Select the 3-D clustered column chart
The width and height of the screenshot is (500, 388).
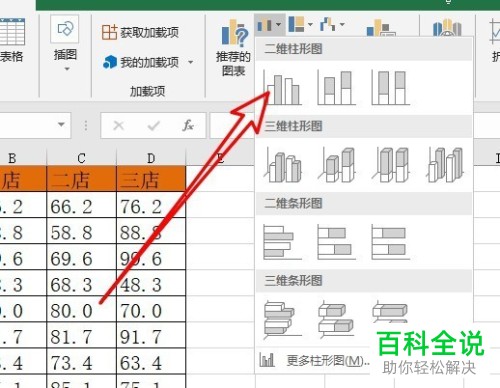pos(283,165)
